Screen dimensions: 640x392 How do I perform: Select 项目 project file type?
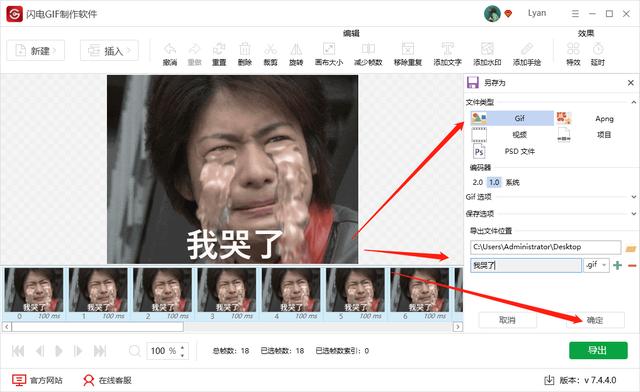(596, 135)
